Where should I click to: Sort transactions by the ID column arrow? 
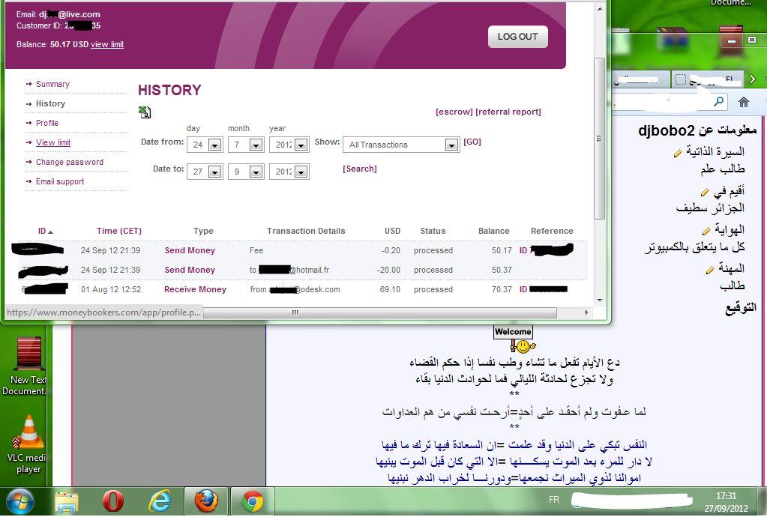51,232
